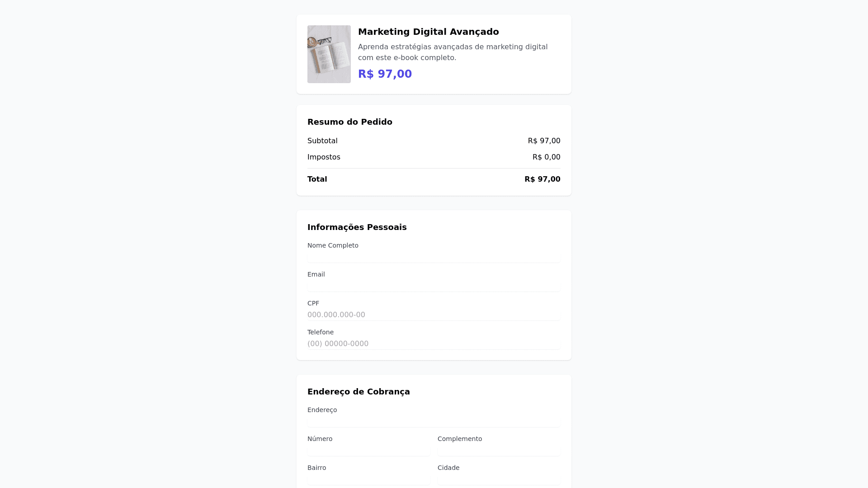Click the purple R$ 97,00 product price

(385, 74)
